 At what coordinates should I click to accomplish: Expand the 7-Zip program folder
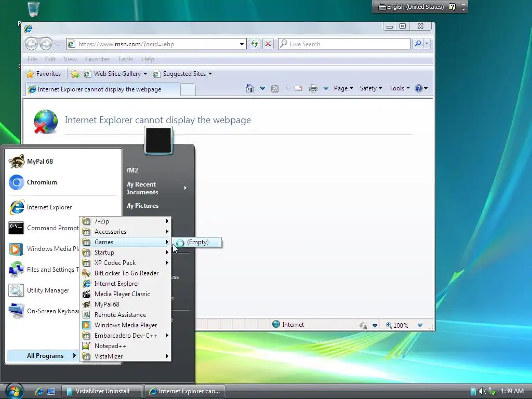coord(125,221)
